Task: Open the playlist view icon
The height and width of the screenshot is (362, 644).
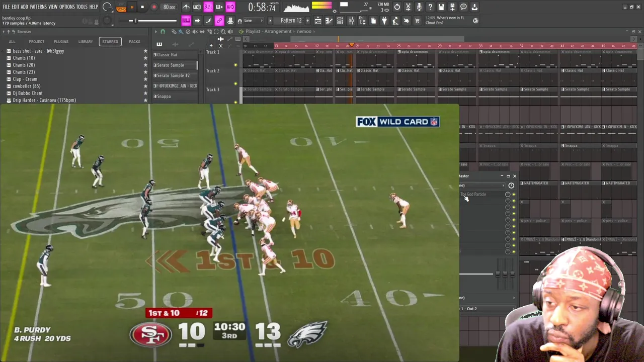Action: (318, 21)
